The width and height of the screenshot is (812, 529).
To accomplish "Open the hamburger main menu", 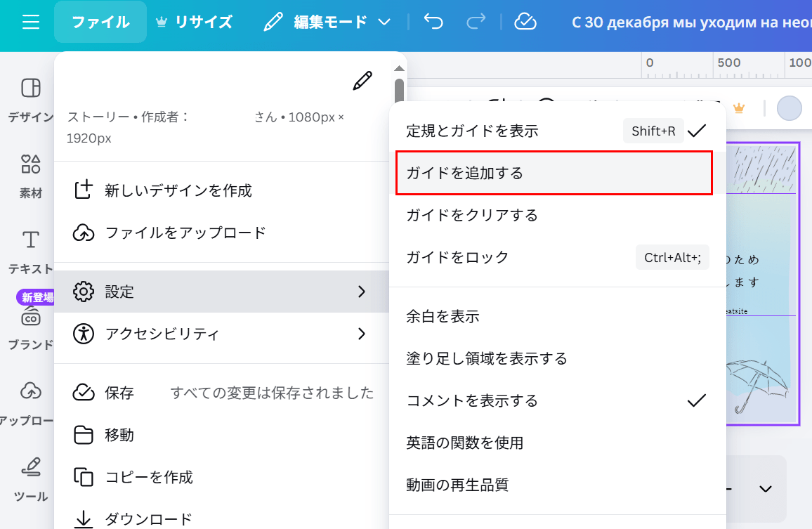I will pos(30,22).
